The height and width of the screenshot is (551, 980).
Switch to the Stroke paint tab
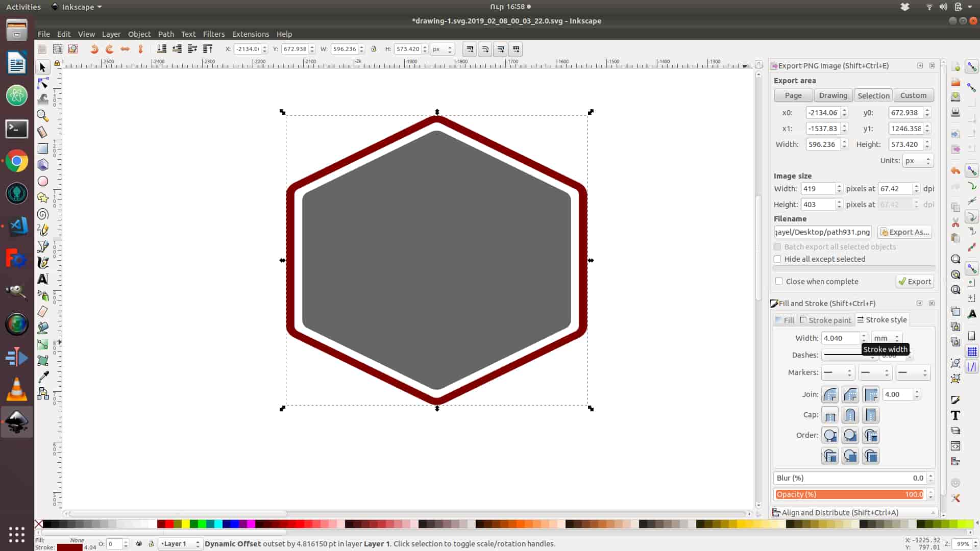tap(825, 320)
